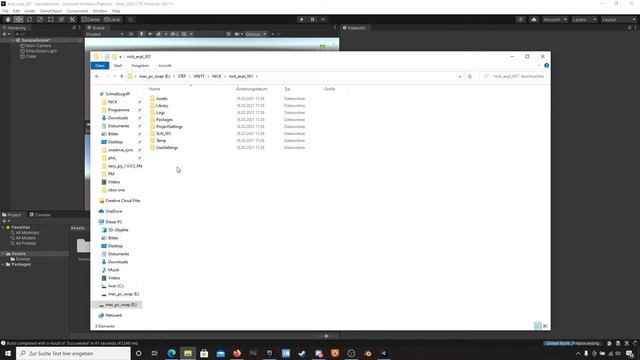Open the Freigeben ribbon tab in Explorer
Image resolution: width=640 pixels, height=360 pixels.
coord(140,66)
